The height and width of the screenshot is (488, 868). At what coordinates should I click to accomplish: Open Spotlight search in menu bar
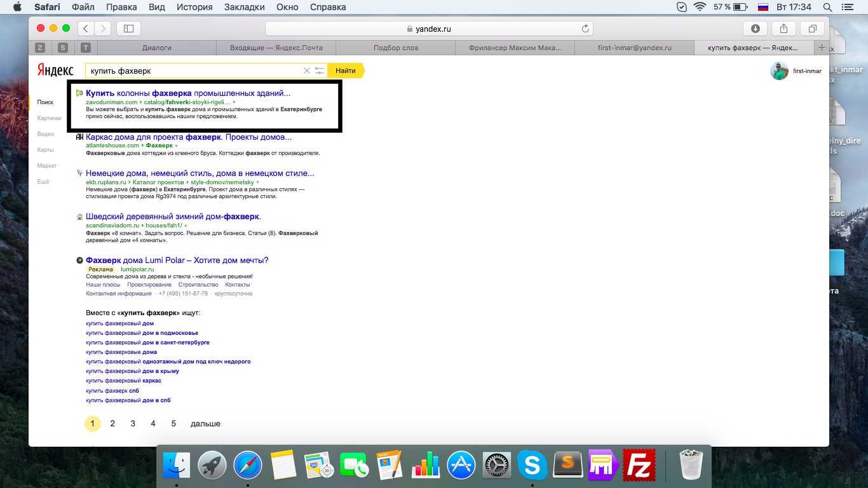(x=828, y=7)
